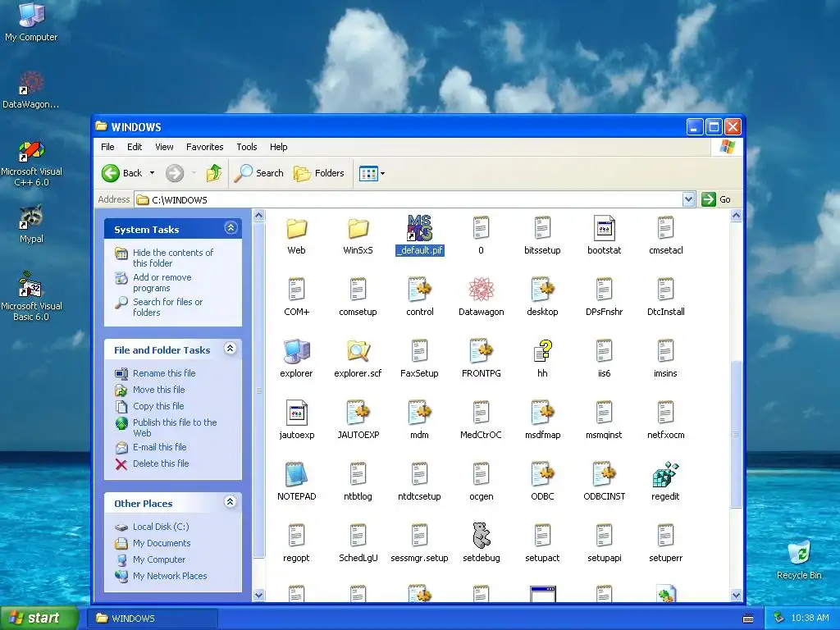Click task pane scrollbar up arrow
The height and width of the screenshot is (630, 840).
click(258, 216)
